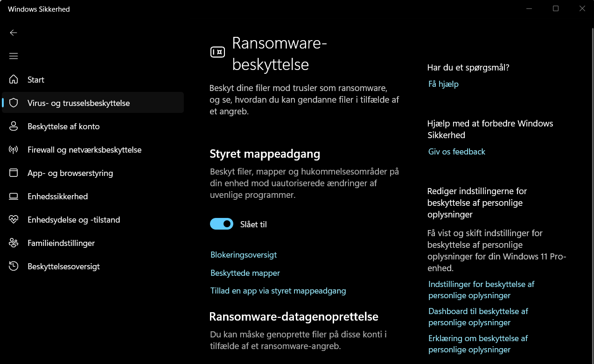Image resolution: width=594 pixels, height=364 pixels.
Task: Open the Blokeringsoversigt link
Action: [x=244, y=255]
